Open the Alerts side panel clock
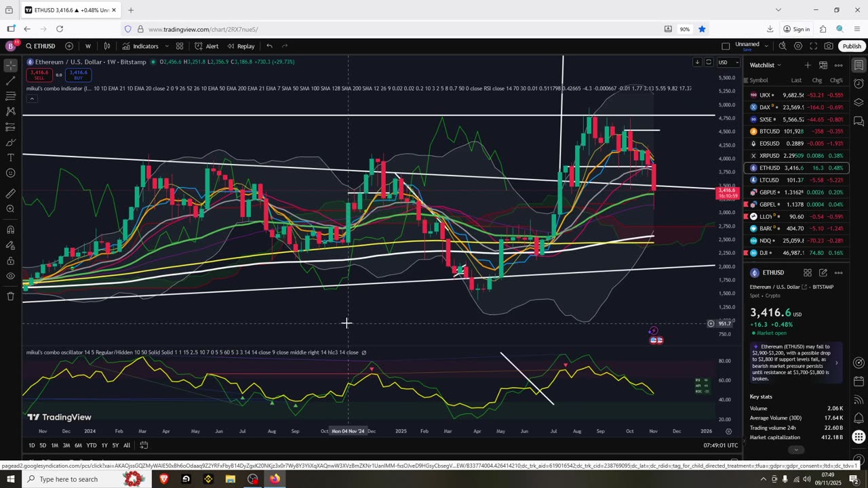 point(859,84)
